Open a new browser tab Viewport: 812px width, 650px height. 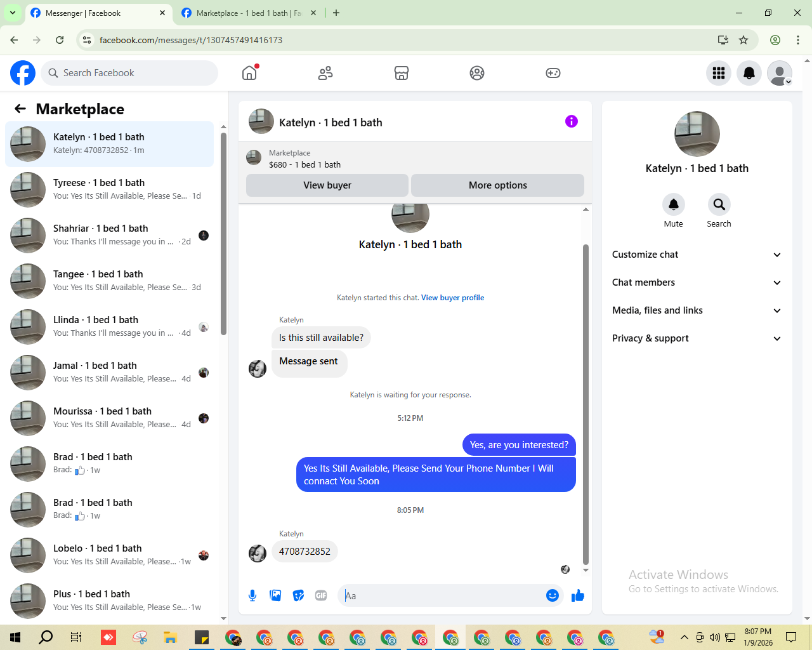pos(336,13)
